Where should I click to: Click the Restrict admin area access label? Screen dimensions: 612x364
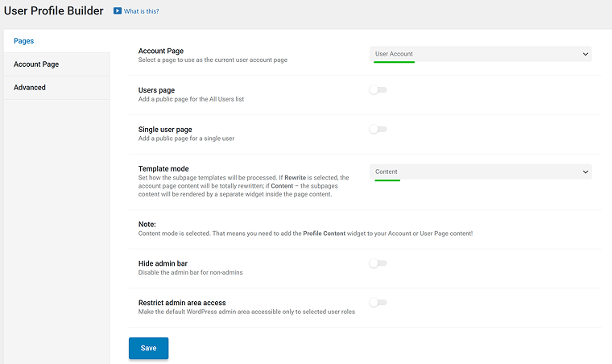point(182,303)
